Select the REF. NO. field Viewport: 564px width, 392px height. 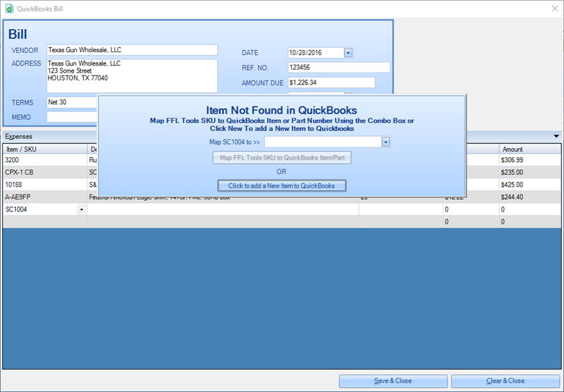click(x=339, y=67)
